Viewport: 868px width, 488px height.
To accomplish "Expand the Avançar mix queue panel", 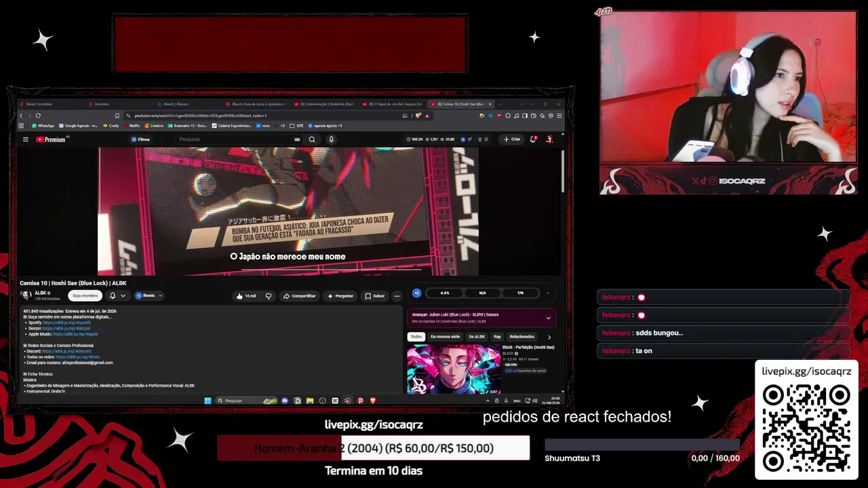I will [x=549, y=318].
